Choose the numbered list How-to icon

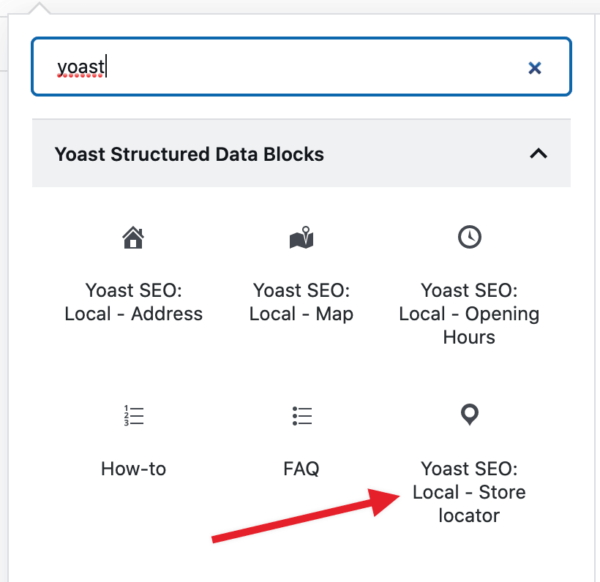coord(133,416)
